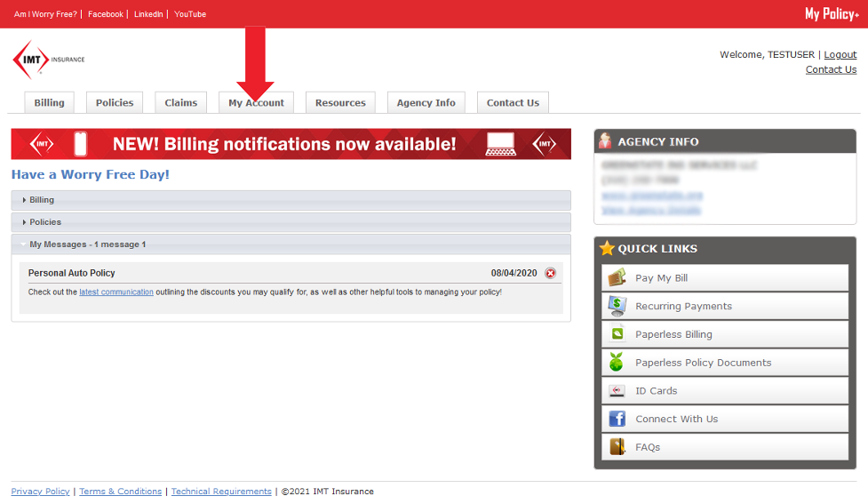Click the Contact Us link under welcome
The image size is (868, 504).
831,69
